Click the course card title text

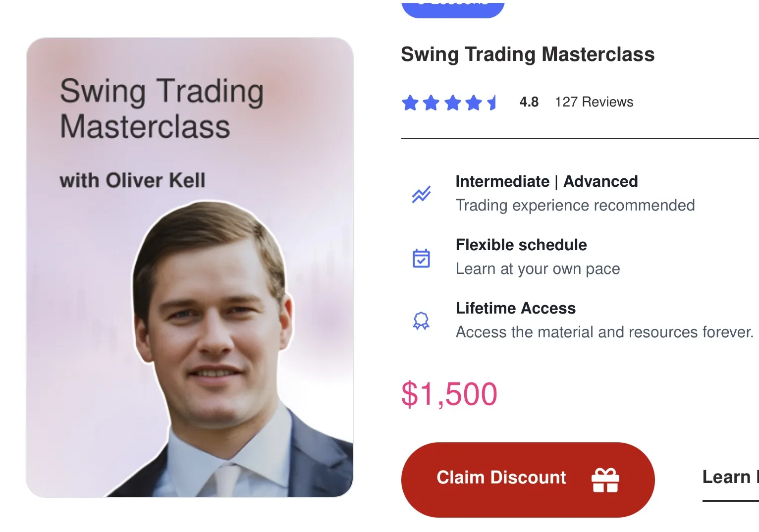(161, 108)
